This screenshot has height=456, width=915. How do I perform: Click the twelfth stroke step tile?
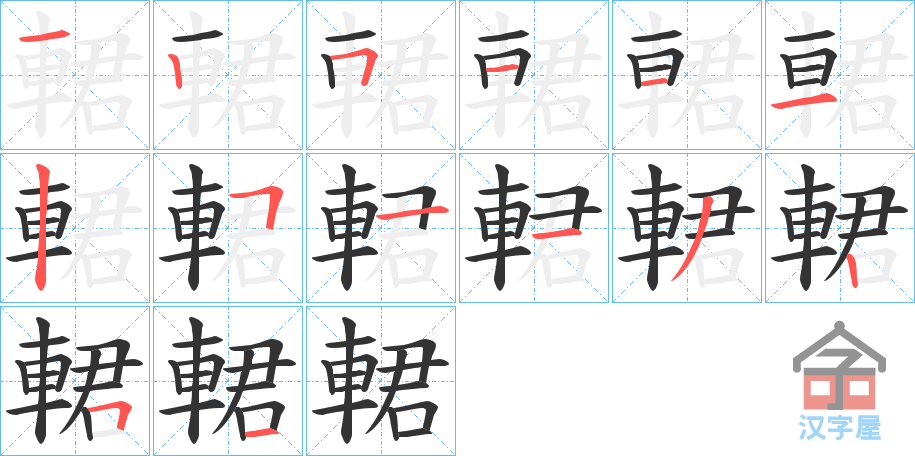click(840, 228)
